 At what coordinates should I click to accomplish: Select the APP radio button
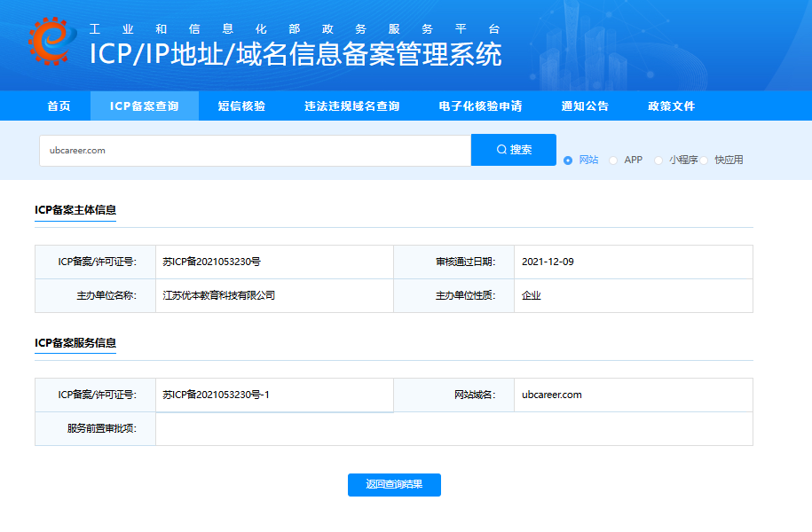(x=613, y=160)
